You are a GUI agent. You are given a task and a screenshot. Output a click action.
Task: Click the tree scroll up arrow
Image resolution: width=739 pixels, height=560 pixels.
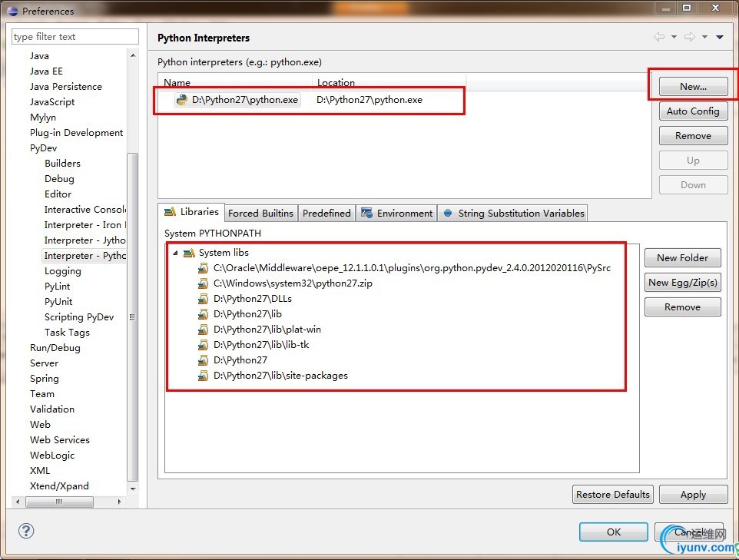click(133, 55)
